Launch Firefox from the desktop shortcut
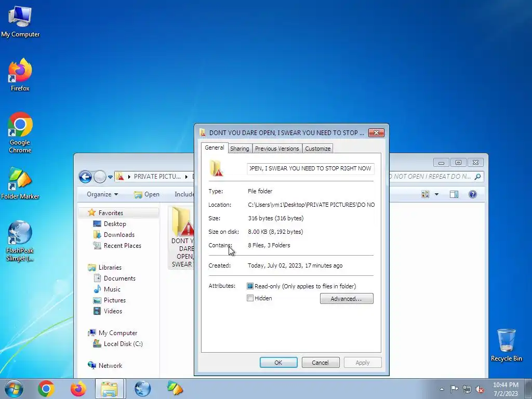 [20, 75]
